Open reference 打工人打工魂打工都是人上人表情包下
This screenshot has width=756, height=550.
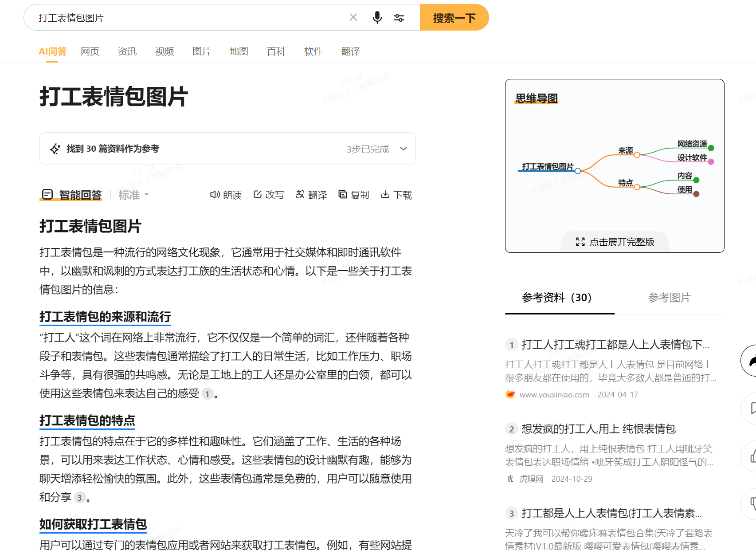click(x=615, y=345)
